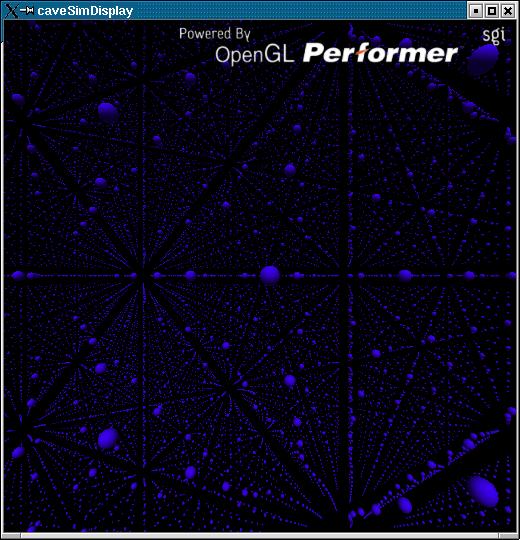The width and height of the screenshot is (520, 540).
Task: Click the "Powered By" caption
Action: pyautogui.click(x=214, y=34)
